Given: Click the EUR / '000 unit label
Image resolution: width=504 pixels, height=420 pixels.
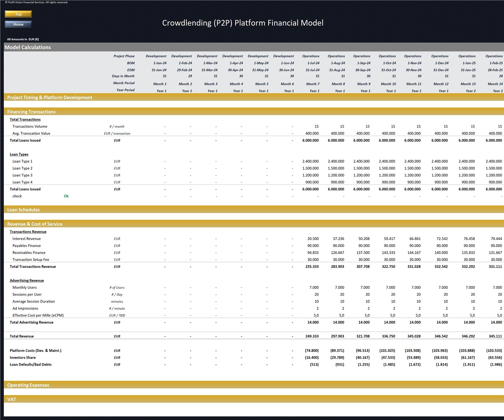Looking at the screenshot, I should click(x=117, y=316).
